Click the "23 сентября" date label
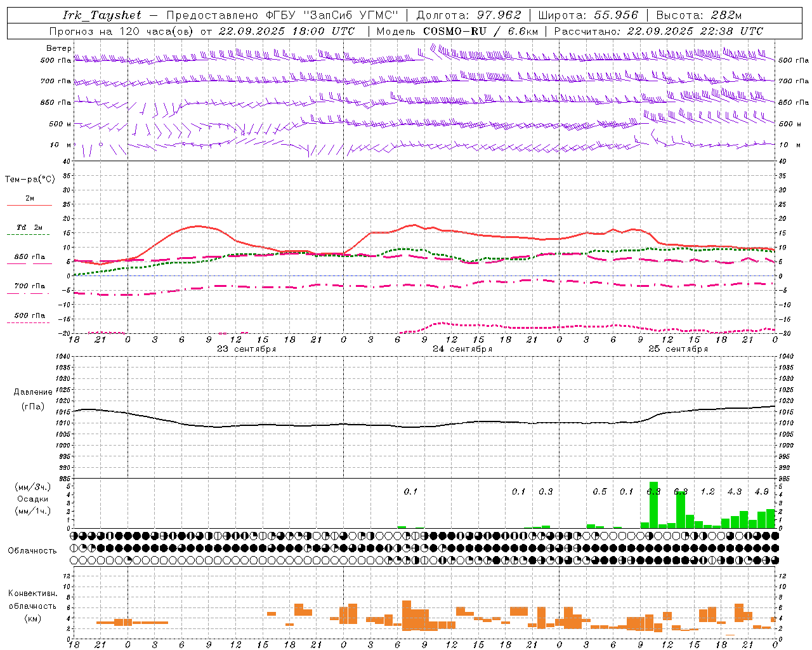The height and width of the screenshot is (650, 812). tap(246, 349)
